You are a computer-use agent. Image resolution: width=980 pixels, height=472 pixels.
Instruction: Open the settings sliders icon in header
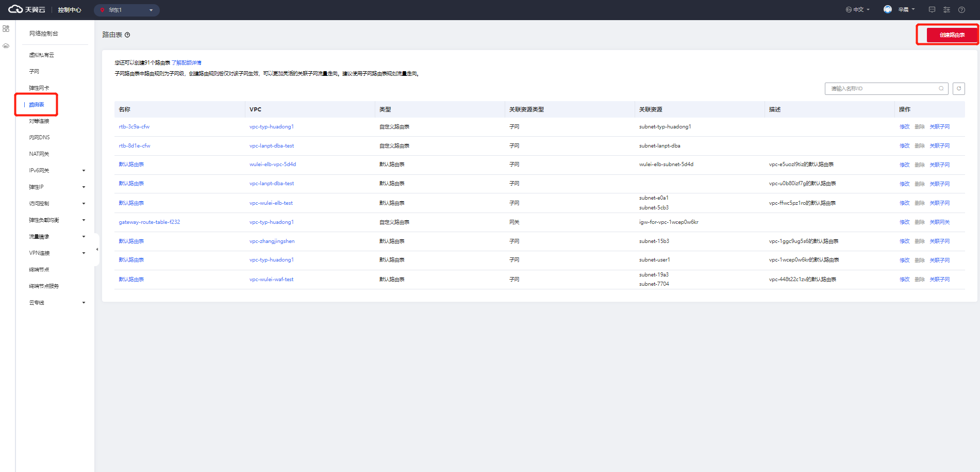coord(946,10)
